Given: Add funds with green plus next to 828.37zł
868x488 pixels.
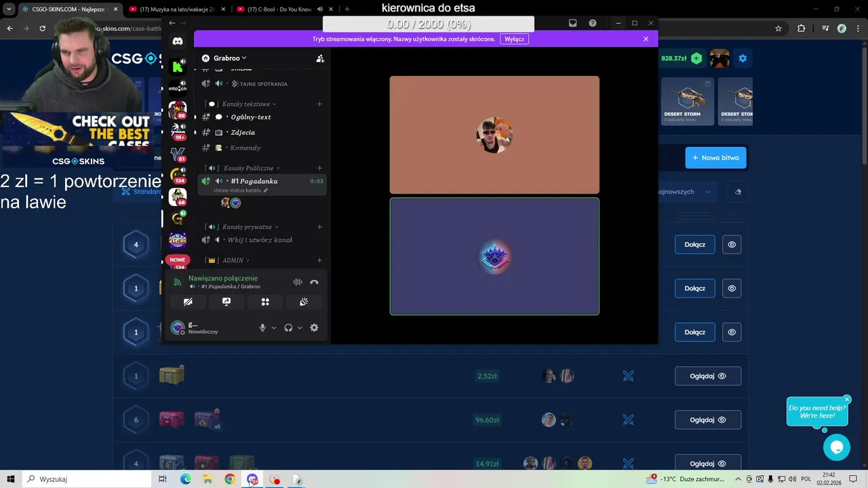Looking at the screenshot, I should (x=696, y=58).
